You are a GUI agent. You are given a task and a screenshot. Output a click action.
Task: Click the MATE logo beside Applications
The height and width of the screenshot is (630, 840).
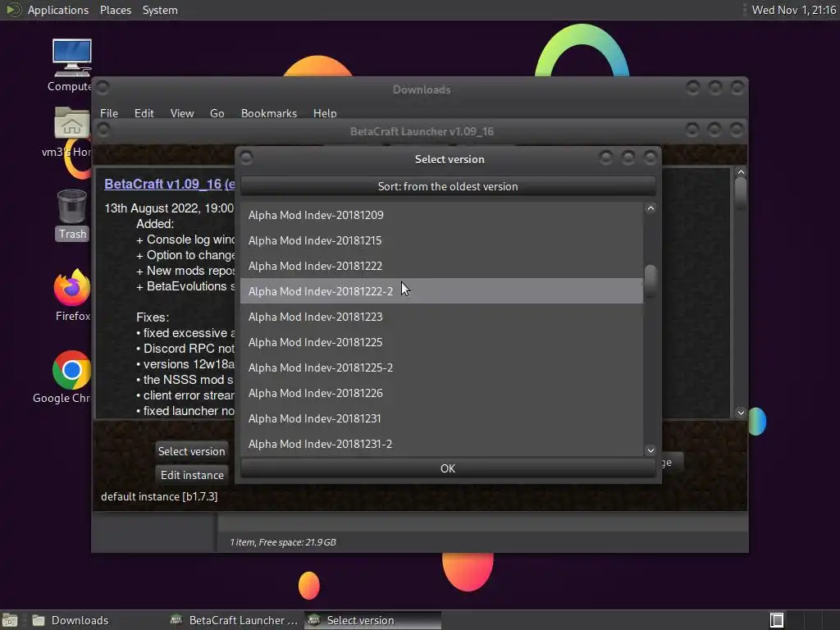(x=13, y=10)
